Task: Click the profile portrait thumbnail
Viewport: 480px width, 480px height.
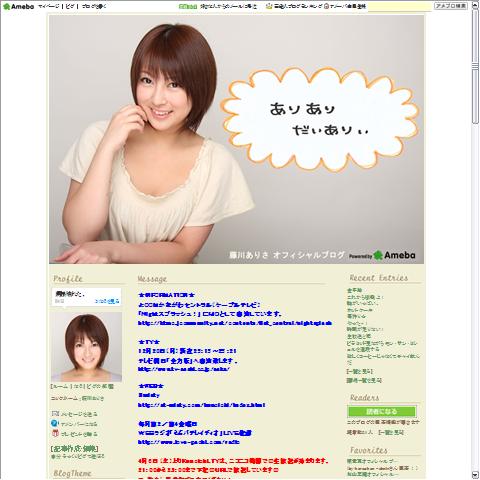Action: (x=86, y=347)
